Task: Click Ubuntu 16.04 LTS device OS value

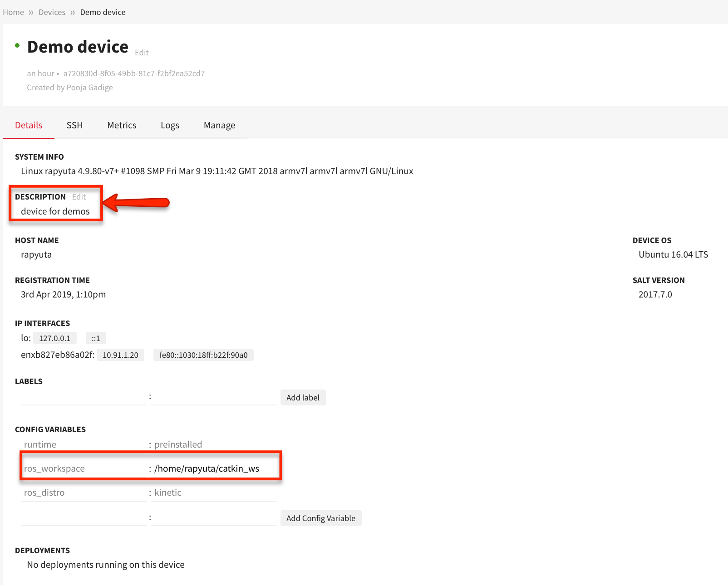Action: point(673,254)
